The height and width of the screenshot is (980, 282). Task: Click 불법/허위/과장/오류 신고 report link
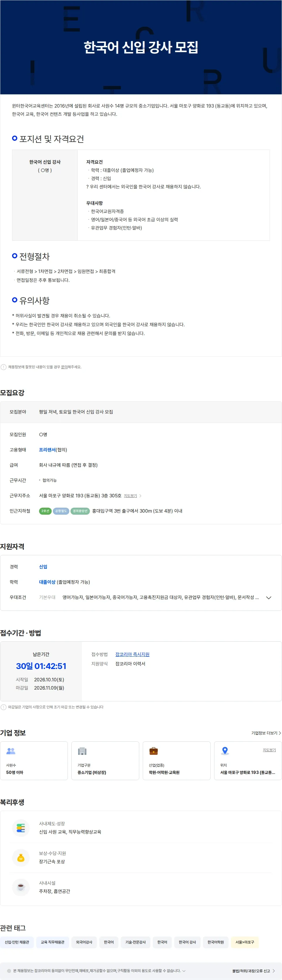pos(254,971)
